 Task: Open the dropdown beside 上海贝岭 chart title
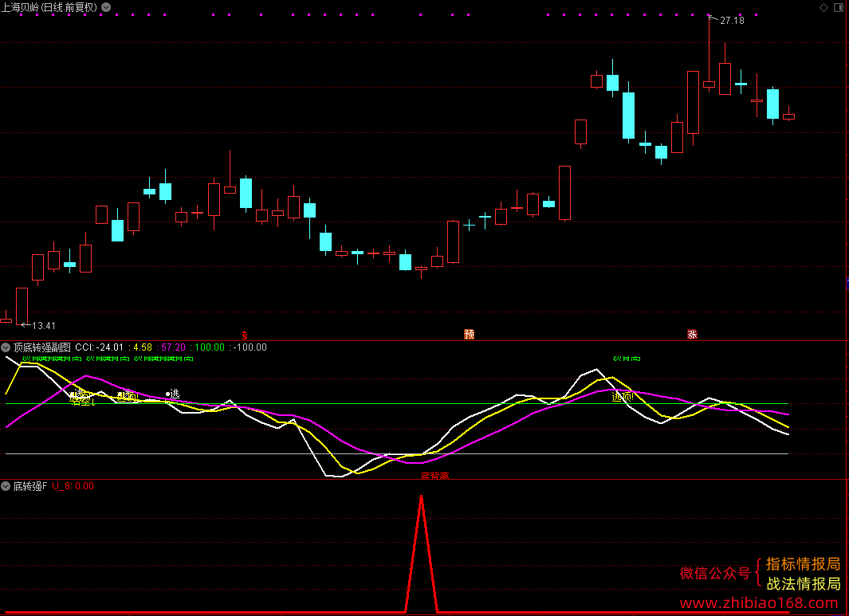106,7
